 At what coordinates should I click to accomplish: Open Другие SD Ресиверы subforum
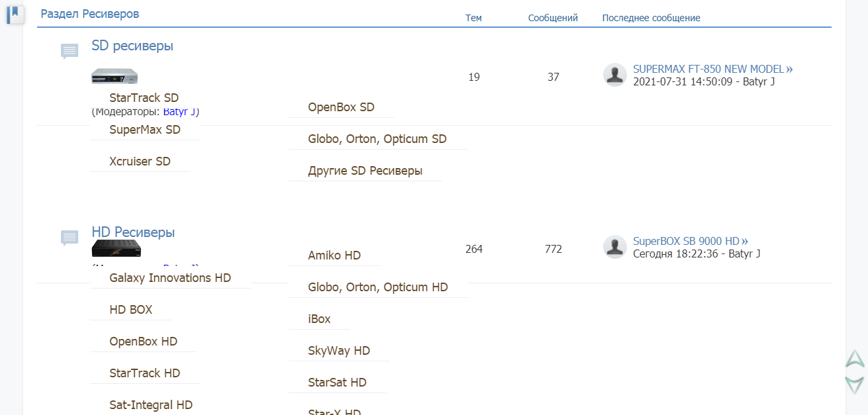pos(365,171)
